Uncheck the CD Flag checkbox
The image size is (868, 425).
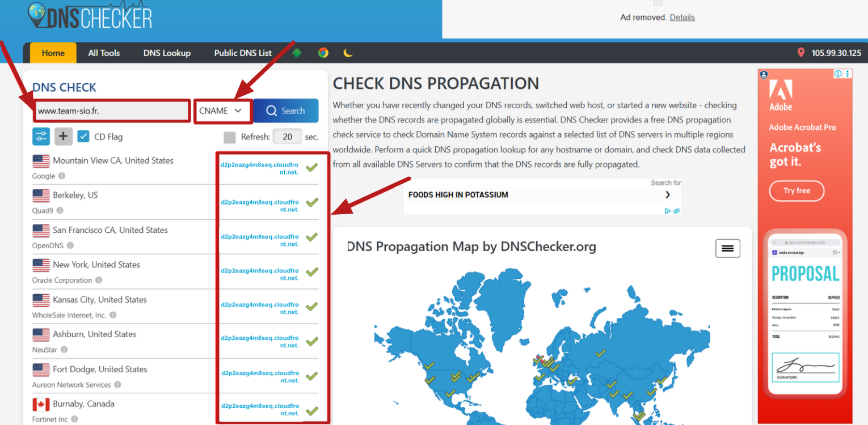pyautogui.click(x=83, y=137)
